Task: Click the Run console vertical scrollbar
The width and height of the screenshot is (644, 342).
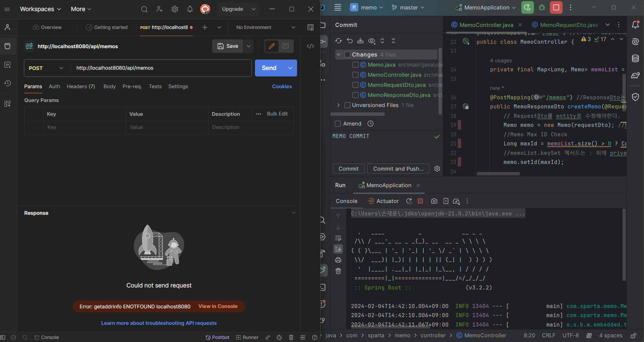Action: coord(624,245)
